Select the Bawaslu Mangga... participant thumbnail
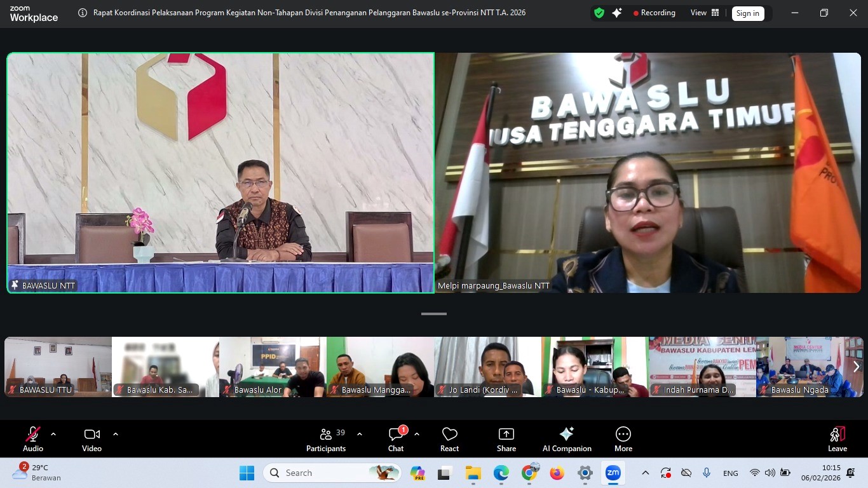868x488 pixels. point(381,367)
